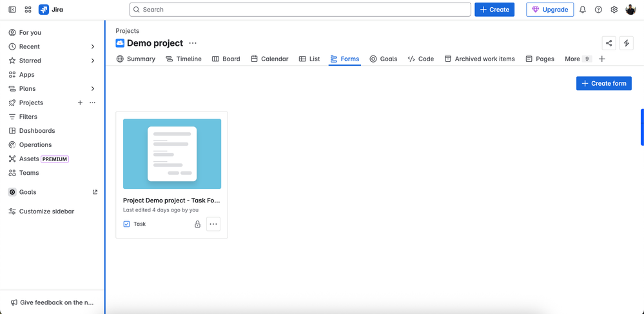Image resolution: width=644 pixels, height=314 pixels.
Task: Open the Projects breadcrumb link
Action: (128, 31)
